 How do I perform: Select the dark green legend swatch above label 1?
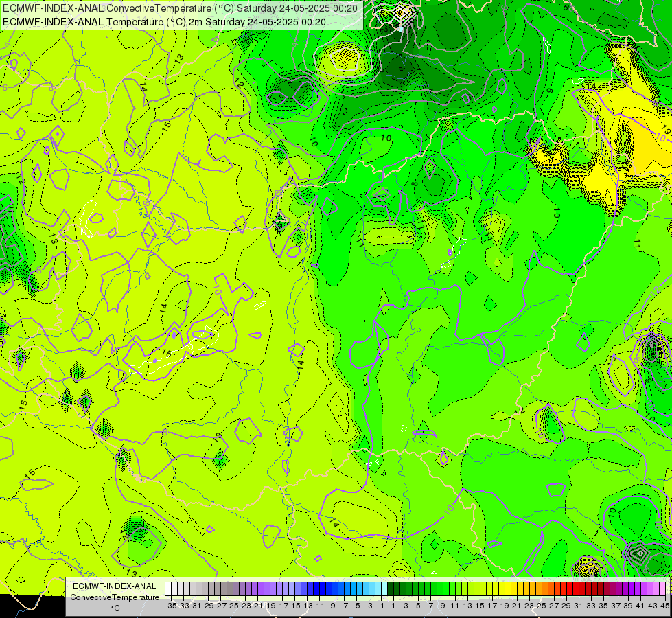(x=391, y=589)
